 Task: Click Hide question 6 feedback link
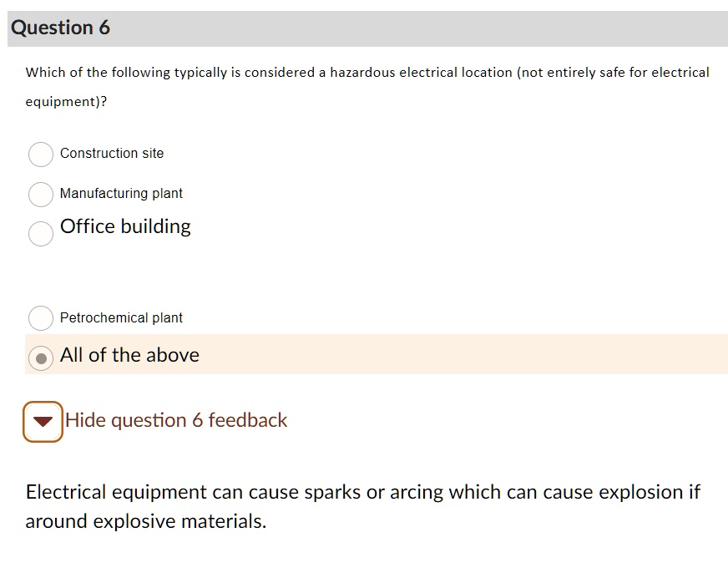[176, 420]
